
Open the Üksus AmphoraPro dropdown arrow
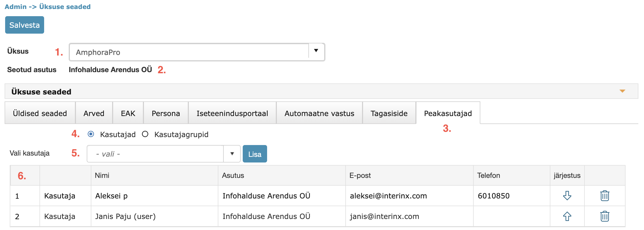tap(316, 51)
